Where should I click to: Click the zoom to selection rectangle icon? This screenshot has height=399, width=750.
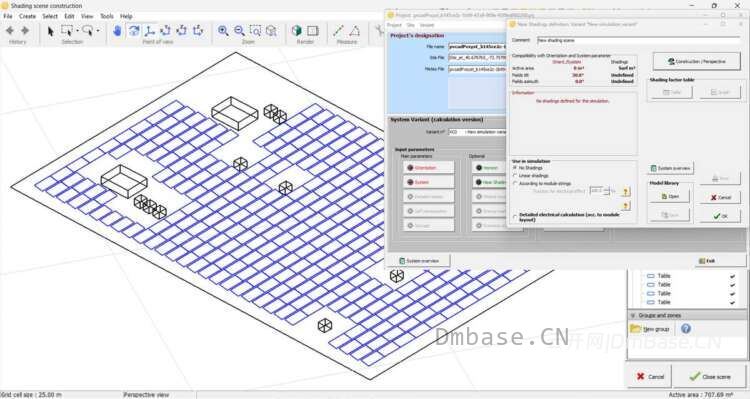click(x=255, y=31)
